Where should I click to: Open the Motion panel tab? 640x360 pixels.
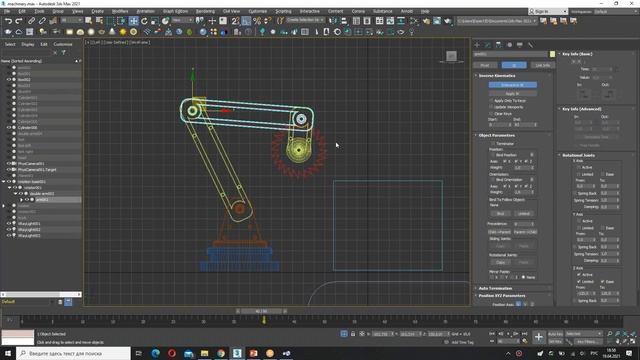[509, 45]
